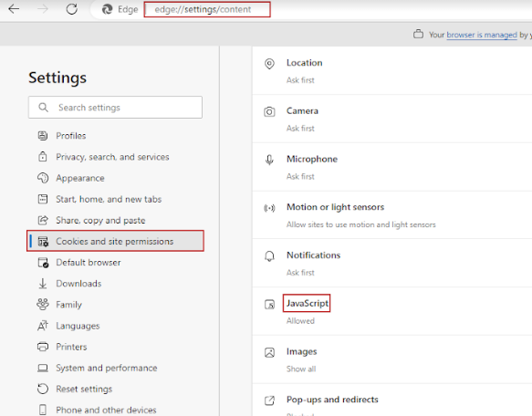Click 'Show all' text under Images

coord(301,369)
